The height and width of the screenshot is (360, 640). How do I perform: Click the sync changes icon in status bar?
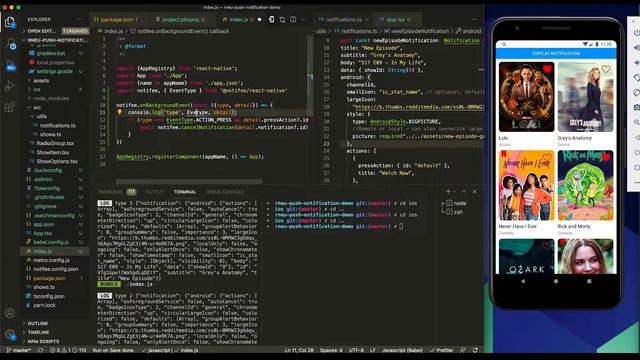[40, 350]
